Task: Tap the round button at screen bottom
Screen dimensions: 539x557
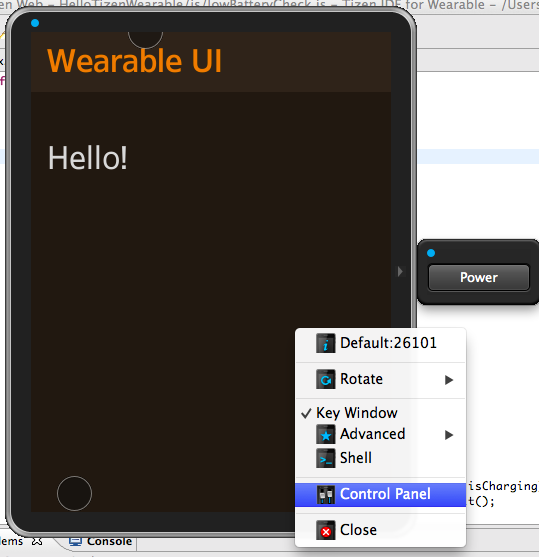Action: pos(74,493)
